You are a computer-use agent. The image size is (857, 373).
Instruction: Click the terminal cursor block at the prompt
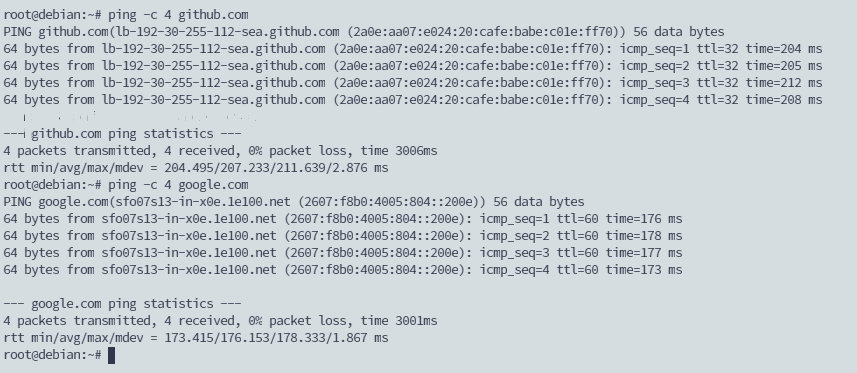pyautogui.click(x=111, y=355)
